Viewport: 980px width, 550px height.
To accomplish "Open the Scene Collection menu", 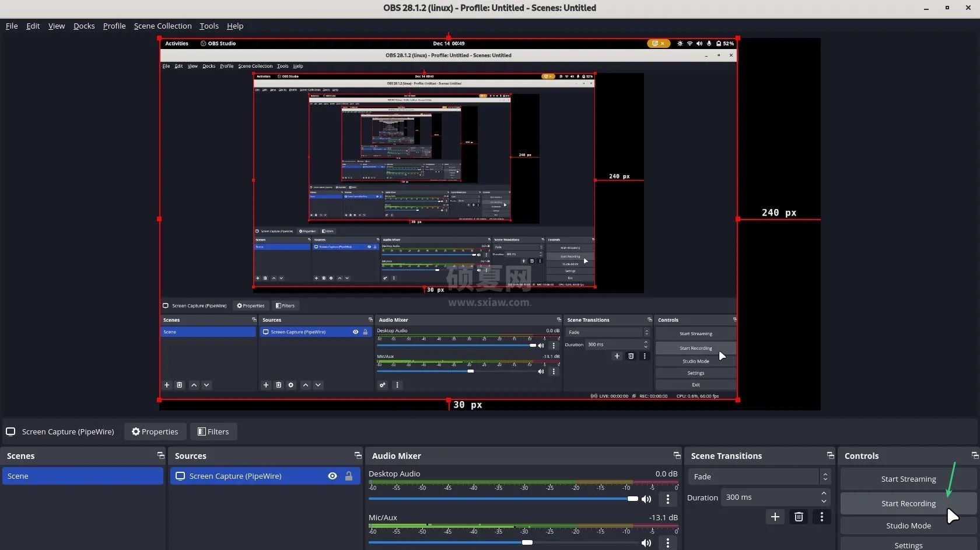I will [163, 26].
